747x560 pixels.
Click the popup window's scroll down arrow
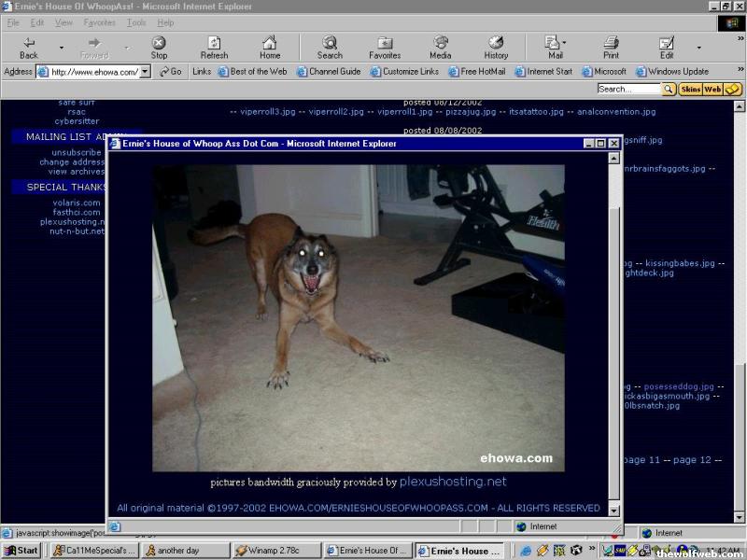pyautogui.click(x=613, y=511)
